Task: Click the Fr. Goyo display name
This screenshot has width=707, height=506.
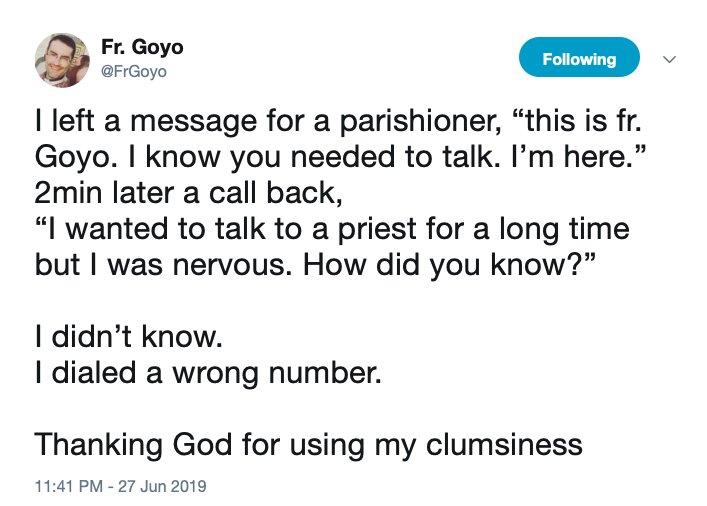Action: [x=142, y=48]
